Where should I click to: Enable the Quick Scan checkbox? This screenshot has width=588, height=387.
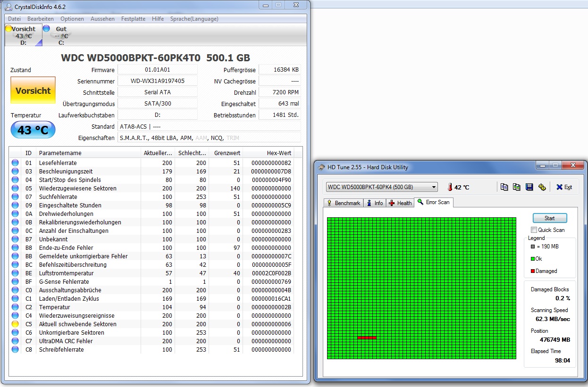pyautogui.click(x=534, y=230)
